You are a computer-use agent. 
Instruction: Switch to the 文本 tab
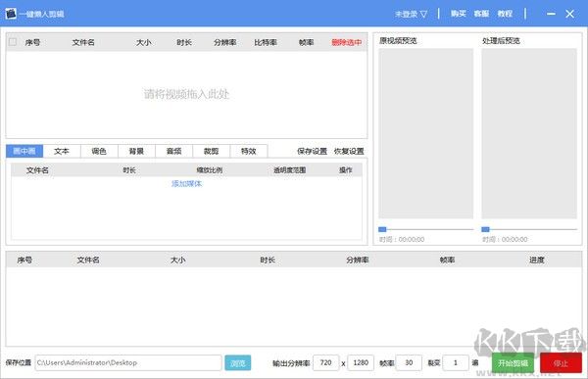pos(62,151)
